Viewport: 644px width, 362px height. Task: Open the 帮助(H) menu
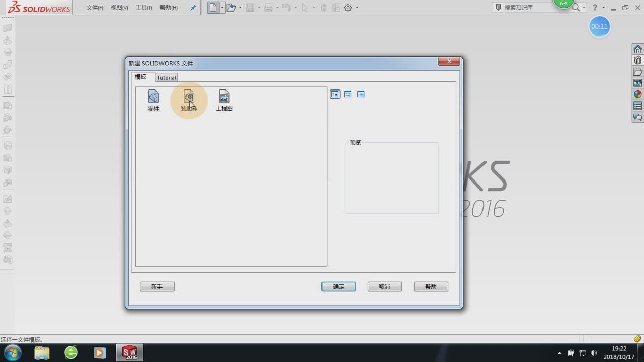pos(169,8)
